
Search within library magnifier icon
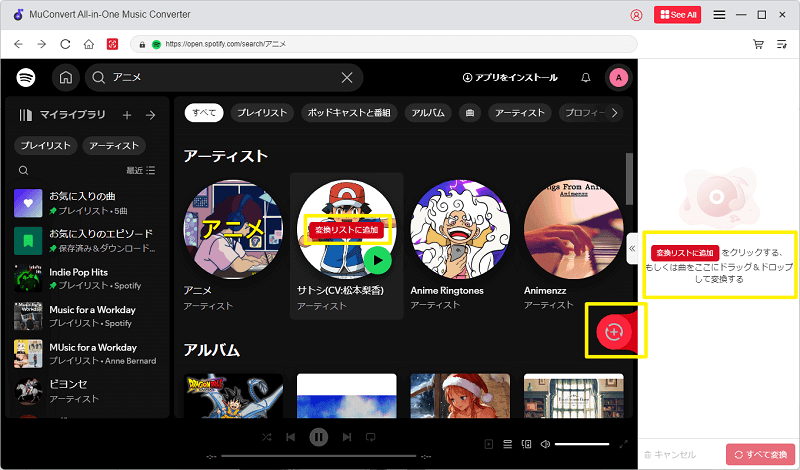point(23,170)
